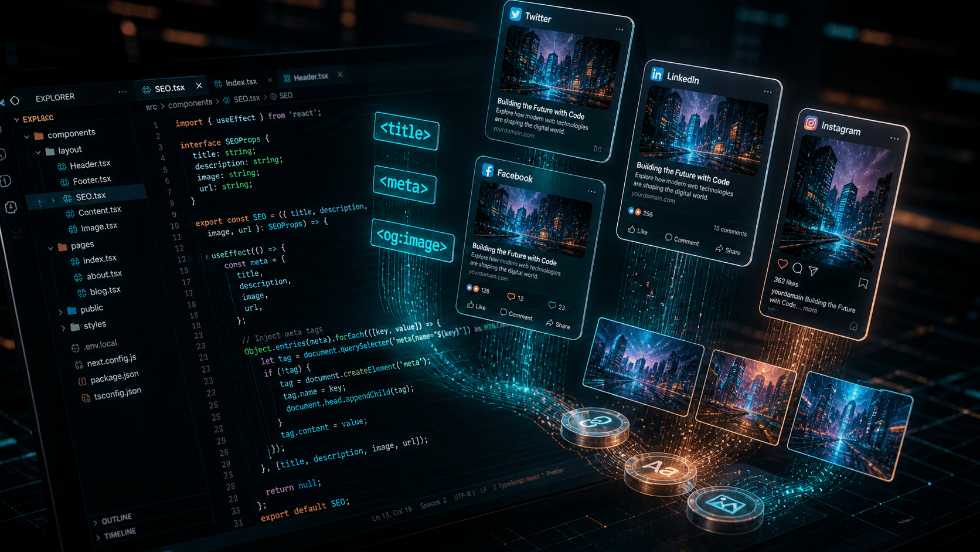Open the Twitter card options menu
Screen dimensions: 980x552
pyautogui.click(x=620, y=29)
